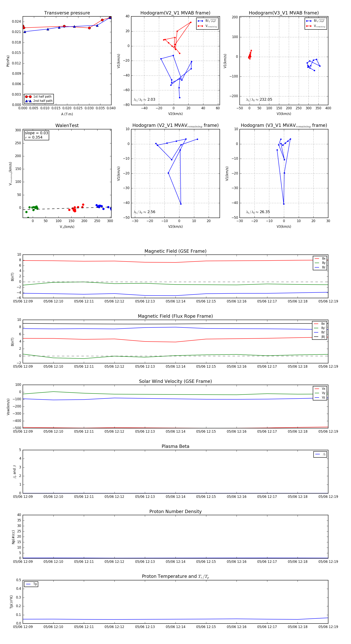Screen dimensions: 351x644
Task: Click the "Proton Number Density" panel title
Action: pyautogui.click(x=175, y=511)
